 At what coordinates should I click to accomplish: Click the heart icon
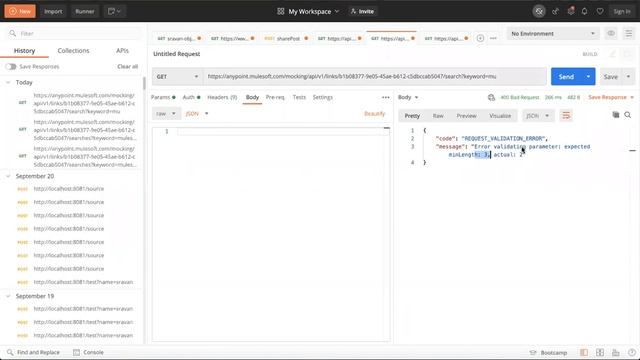pos(600,11)
